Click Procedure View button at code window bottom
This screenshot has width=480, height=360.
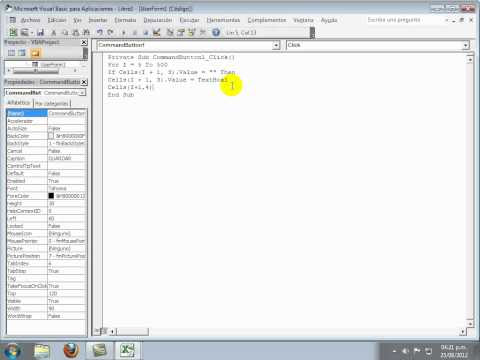[x=98, y=331]
